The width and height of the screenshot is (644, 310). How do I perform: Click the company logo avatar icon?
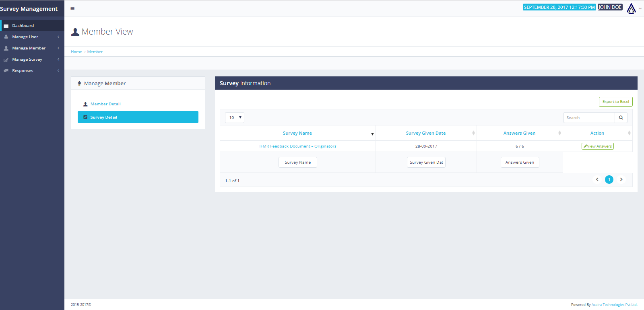[631, 8]
